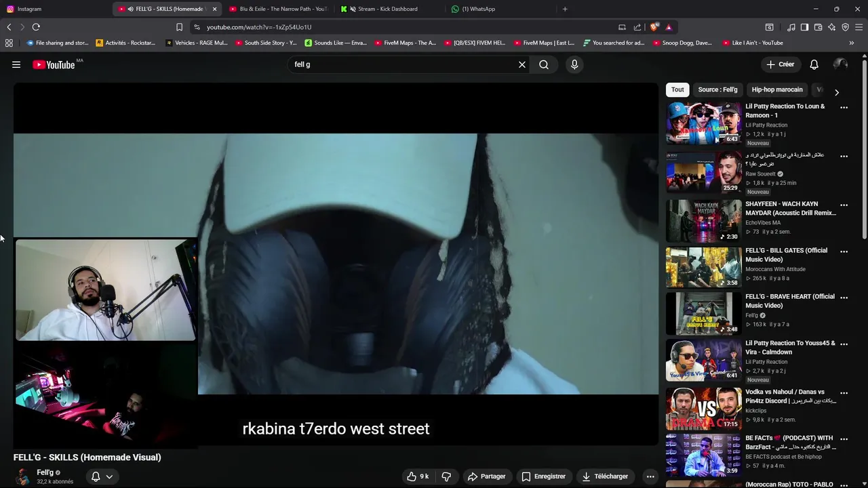
Task: Open options for Lil Patty Reaction Loun video
Action: pyautogui.click(x=844, y=107)
